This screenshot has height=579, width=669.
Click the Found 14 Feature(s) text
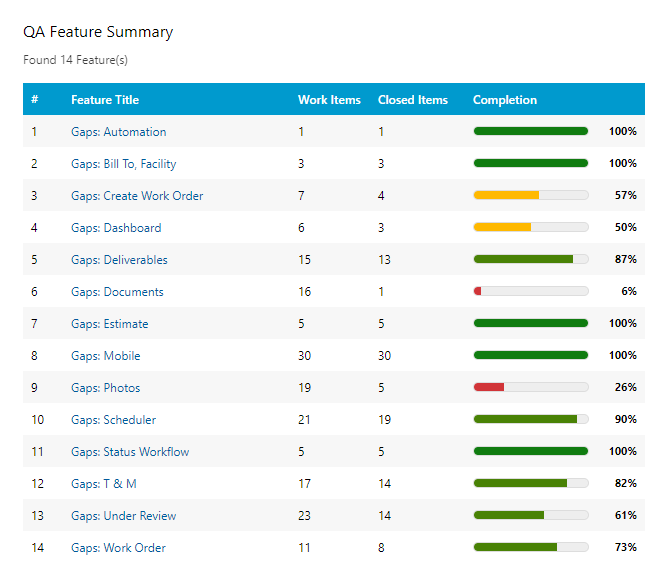[76, 60]
